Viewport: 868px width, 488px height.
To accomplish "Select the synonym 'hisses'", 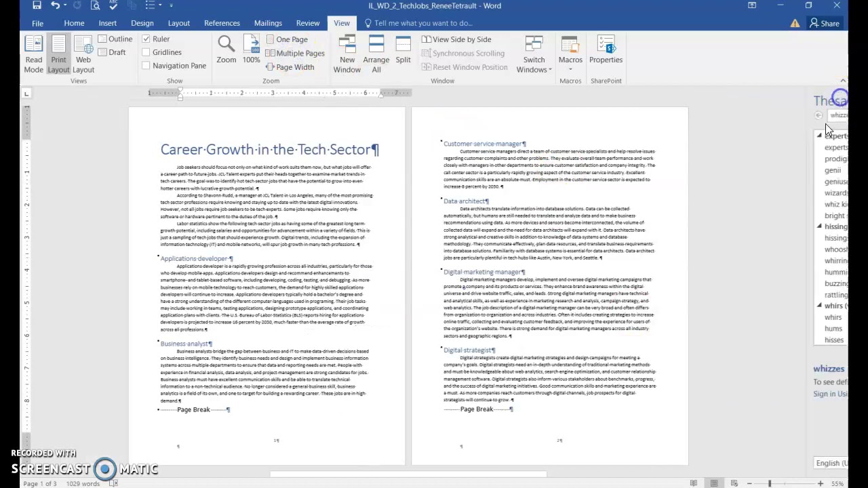I will [x=834, y=340].
